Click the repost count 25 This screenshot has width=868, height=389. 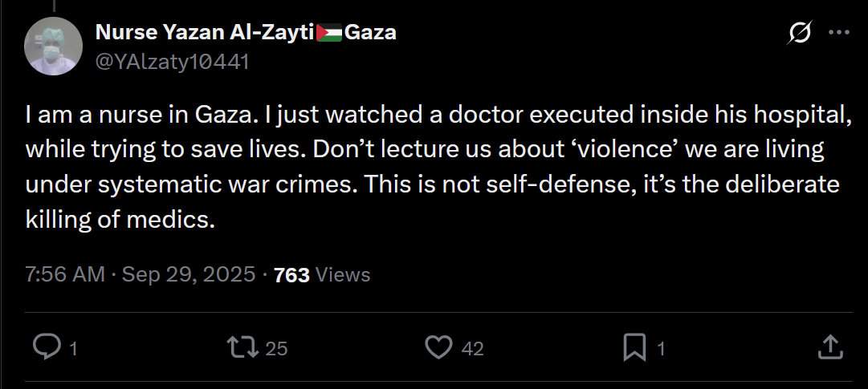[276, 348]
